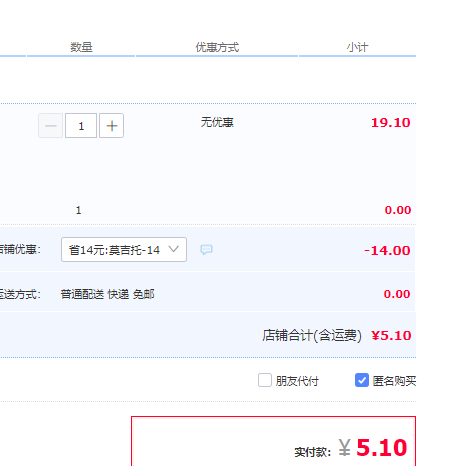Click the 店铺合计(含运费) label
This screenshot has height=466, width=459.
[312, 335]
